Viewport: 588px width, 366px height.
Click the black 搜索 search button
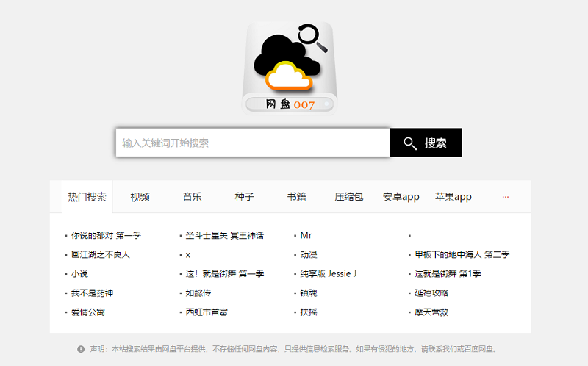[426, 143]
